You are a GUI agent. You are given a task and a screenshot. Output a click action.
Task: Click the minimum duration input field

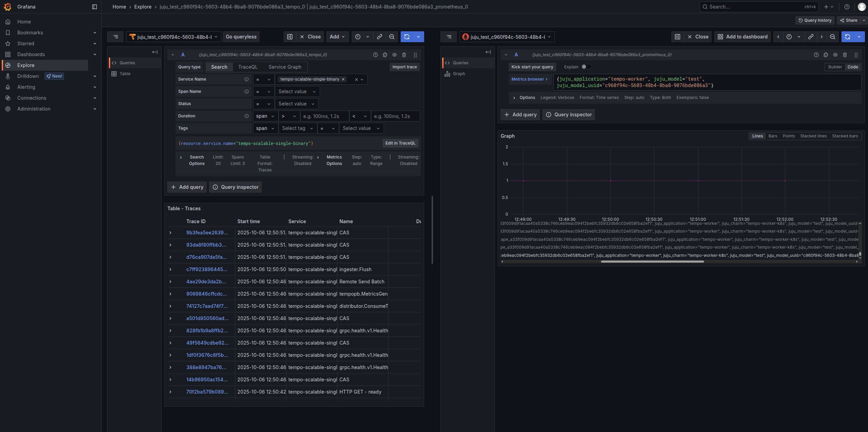click(x=325, y=116)
